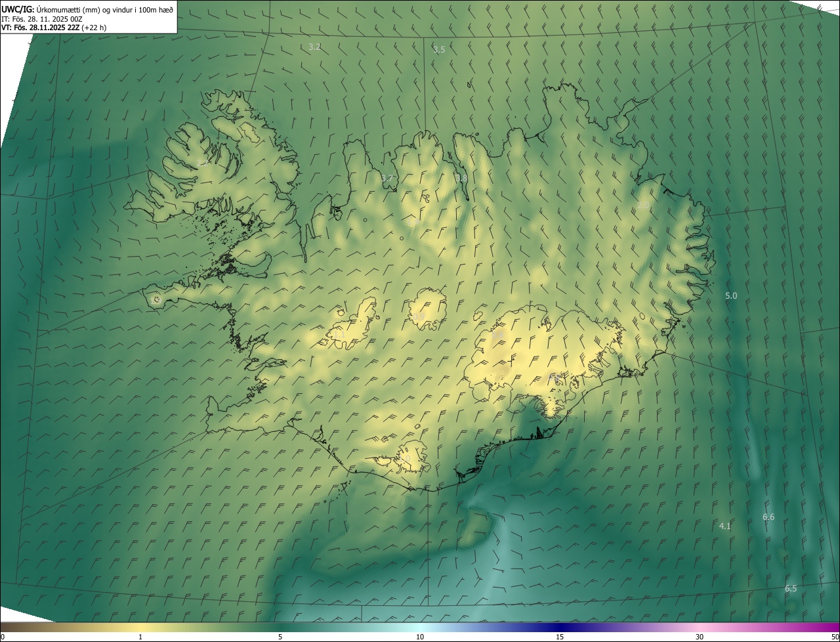Click the 50 tick on the color scale

pyautogui.click(x=835, y=637)
